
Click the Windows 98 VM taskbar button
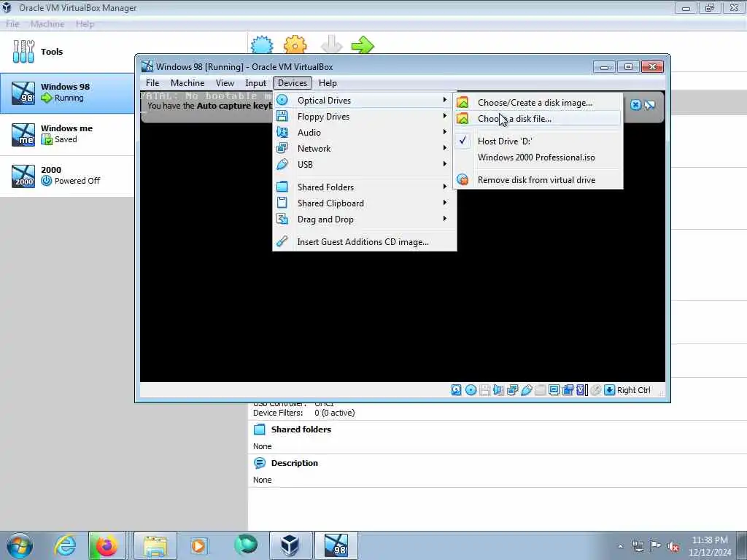pos(336,545)
